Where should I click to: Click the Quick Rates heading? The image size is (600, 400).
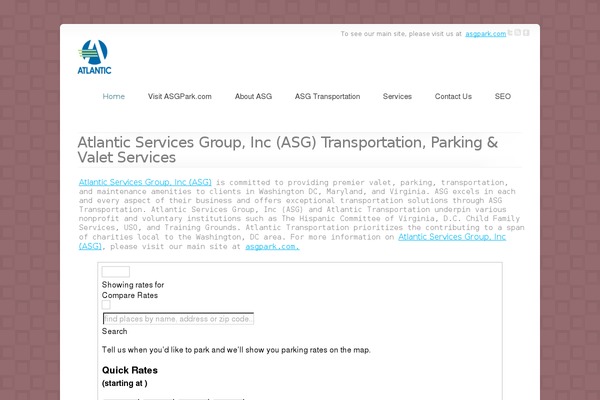pos(130,370)
